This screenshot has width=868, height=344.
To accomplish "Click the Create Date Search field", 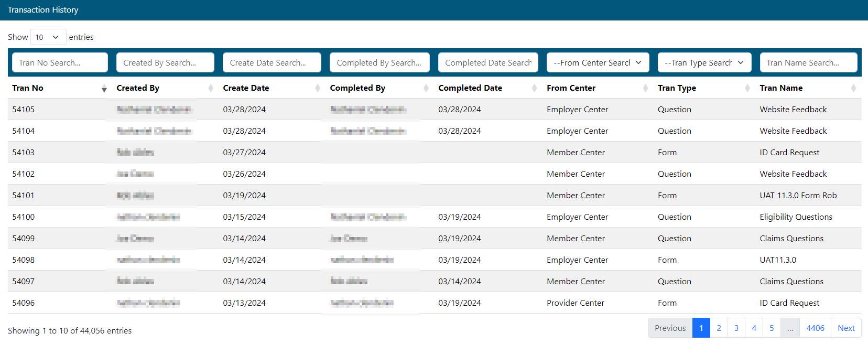I will click(272, 62).
